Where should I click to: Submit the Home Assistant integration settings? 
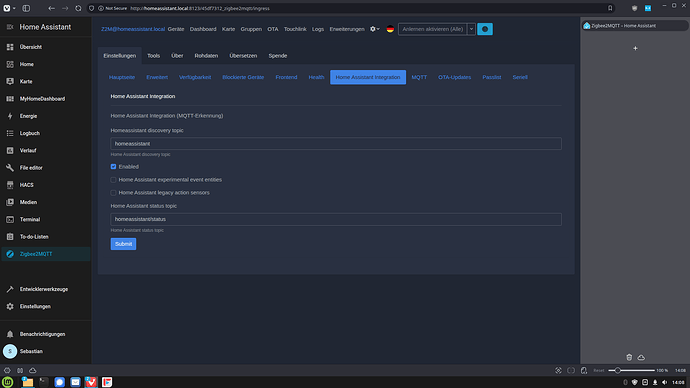[x=123, y=244]
